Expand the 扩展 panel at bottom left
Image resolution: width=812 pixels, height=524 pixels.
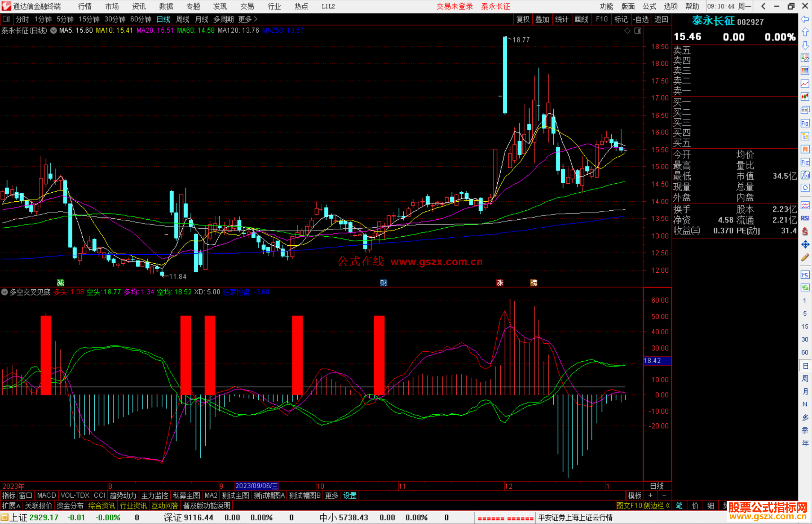pyautogui.click(x=11, y=506)
